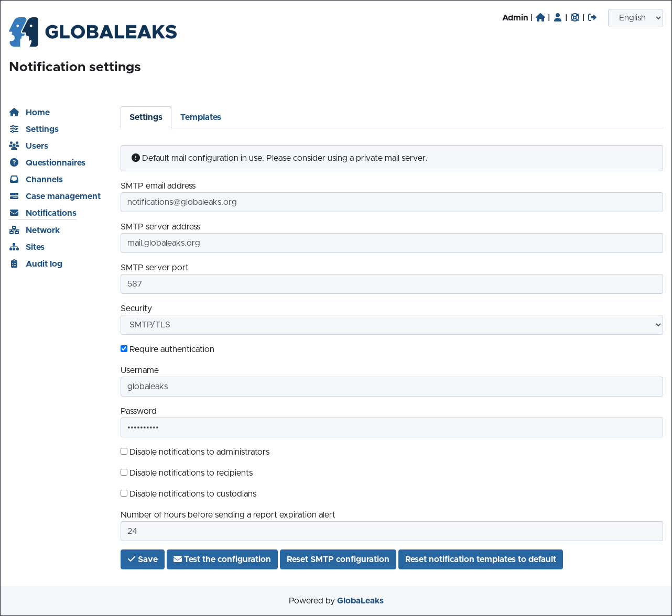Open Questionnaires from the sidebar
Viewport: 672px width, 616px height.
[55, 162]
